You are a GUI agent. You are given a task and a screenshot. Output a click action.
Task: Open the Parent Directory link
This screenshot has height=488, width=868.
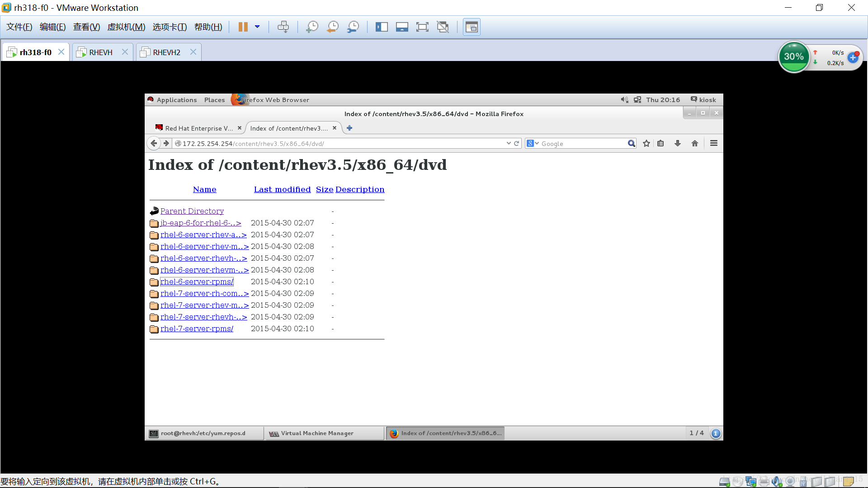pos(192,211)
